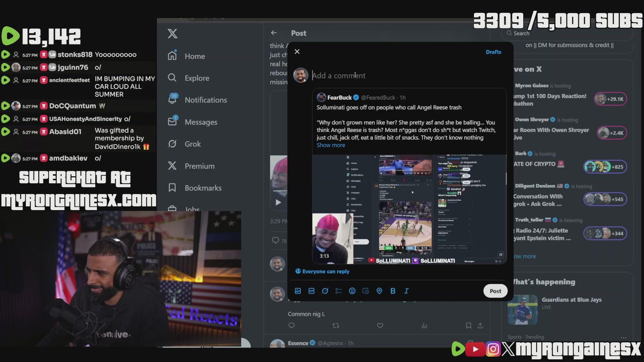Add a poll in compose toolbar
The image size is (644, 362).
[338, 291]
